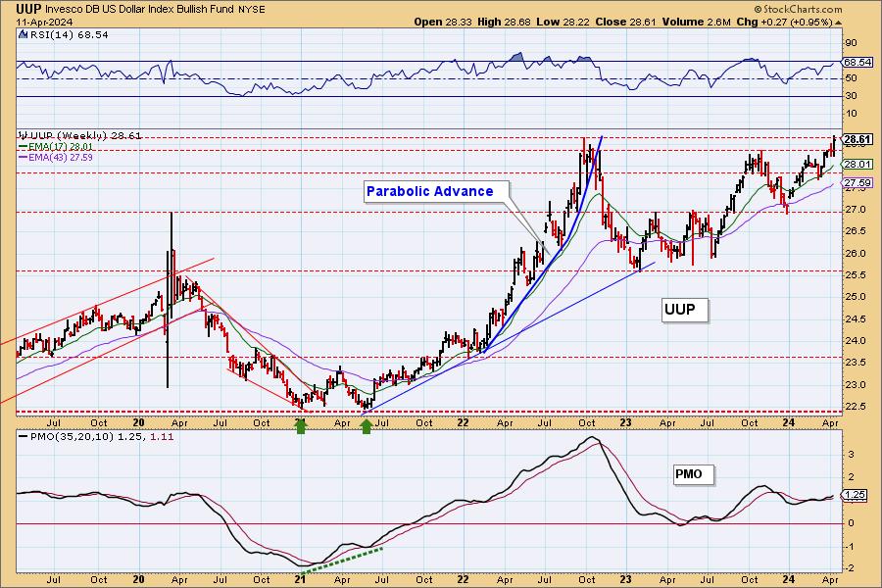
Task: Click the 25.0 price axis label
Action: click(854, 297)
